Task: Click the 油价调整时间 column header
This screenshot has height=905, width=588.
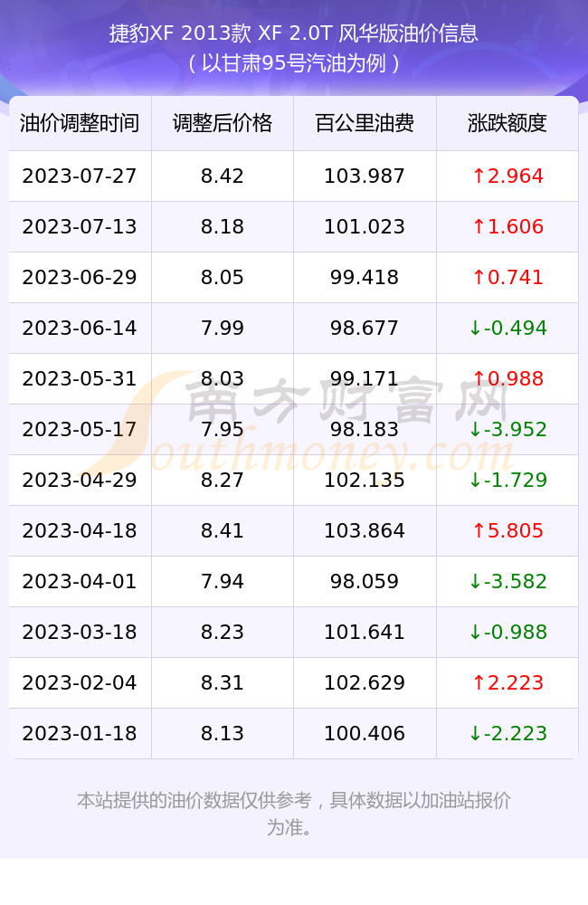Action: (x=80, y=123)
